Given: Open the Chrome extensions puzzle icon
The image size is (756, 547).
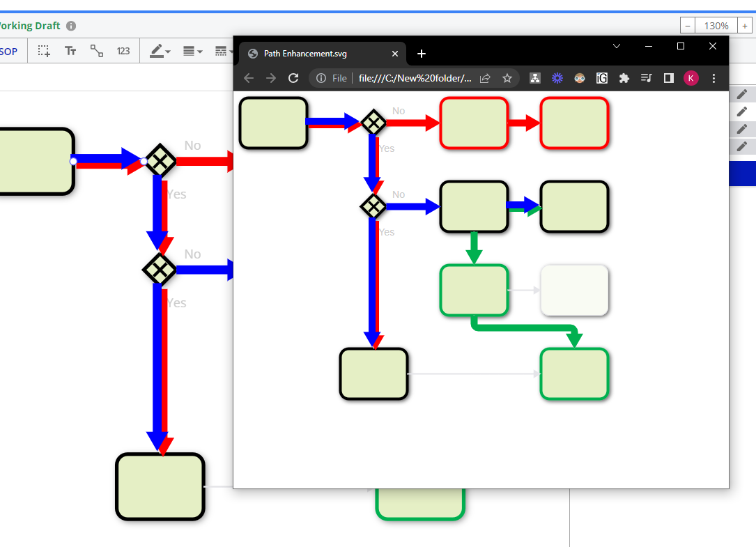Looking at the screenshot, I should click(x=624, y=78).
